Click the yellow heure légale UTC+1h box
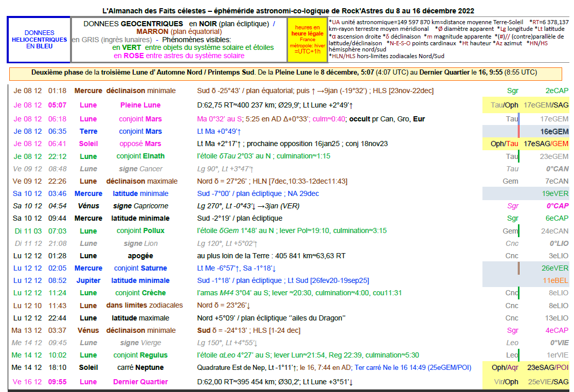This screenshot has height=392, width=574. point(307,40)
